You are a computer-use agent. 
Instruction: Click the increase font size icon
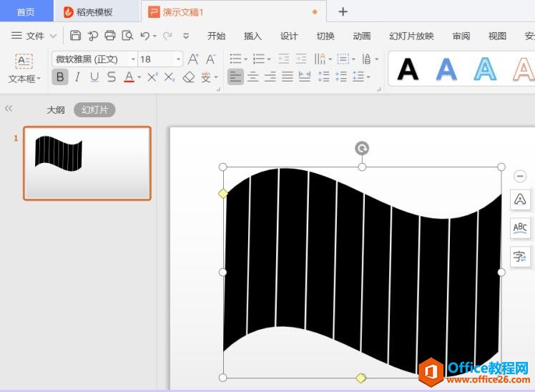(193, 59)
